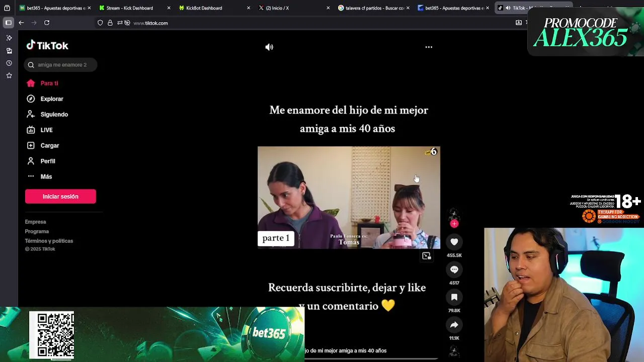Screen dimensions: 644x362
Task: Expand the Empresa footer section
Action: (x=36, y=222)
